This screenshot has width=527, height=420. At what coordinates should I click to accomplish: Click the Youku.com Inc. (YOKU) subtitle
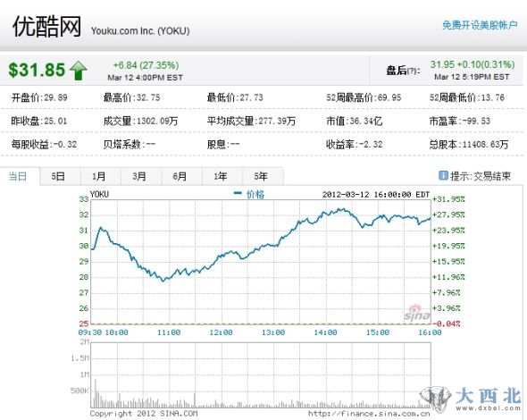pos(140,31)
